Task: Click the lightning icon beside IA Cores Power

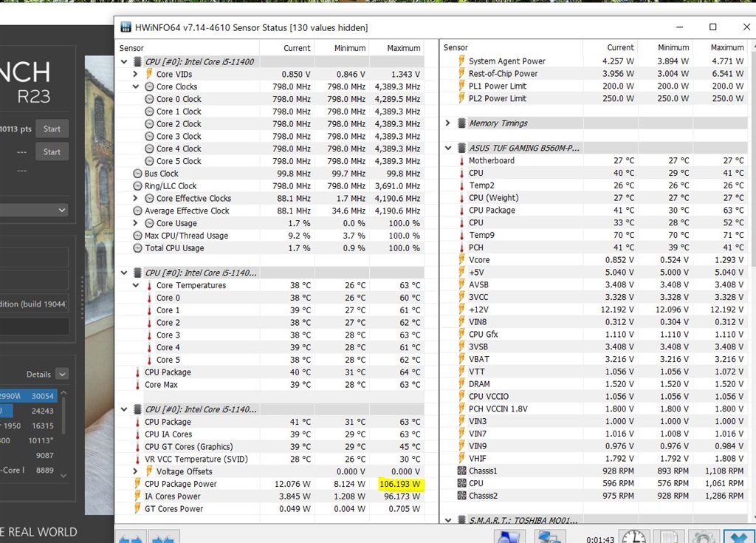Action: point(137,496)
